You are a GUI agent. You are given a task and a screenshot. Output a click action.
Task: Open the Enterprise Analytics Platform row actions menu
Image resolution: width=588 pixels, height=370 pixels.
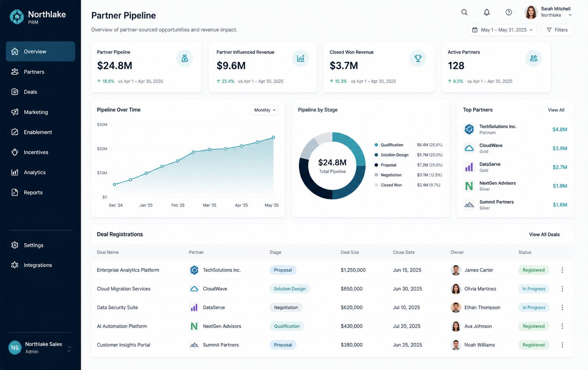coord(562,270)
